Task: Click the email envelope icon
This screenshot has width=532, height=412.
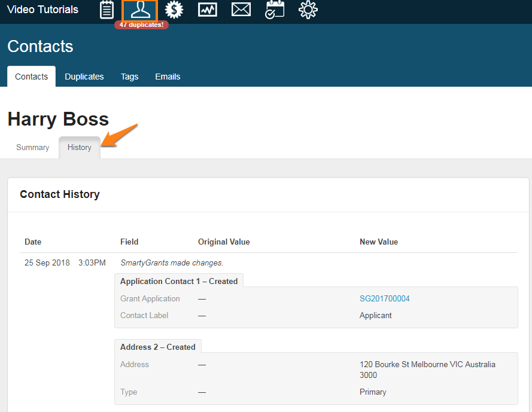Action: (x=241, y=10)
